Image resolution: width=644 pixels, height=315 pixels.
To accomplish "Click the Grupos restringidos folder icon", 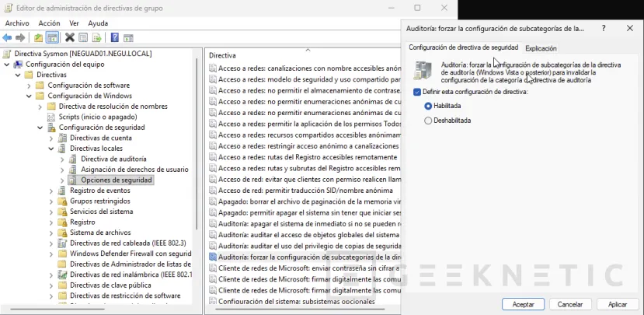I will point(62,201).
